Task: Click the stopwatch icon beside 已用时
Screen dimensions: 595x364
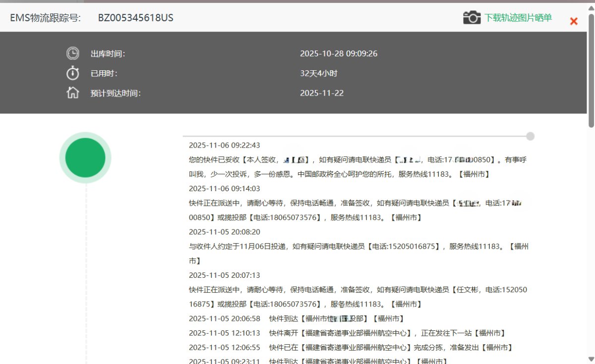Action: [72, 73]
